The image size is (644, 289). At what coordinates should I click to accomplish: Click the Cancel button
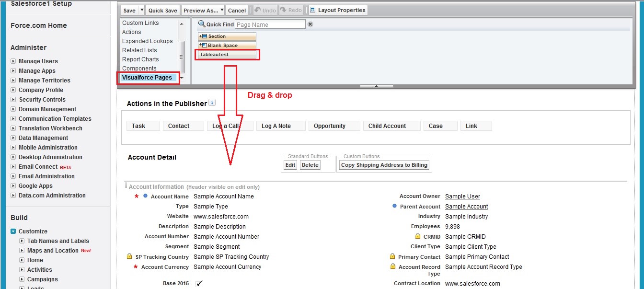(x=237, y=10)
